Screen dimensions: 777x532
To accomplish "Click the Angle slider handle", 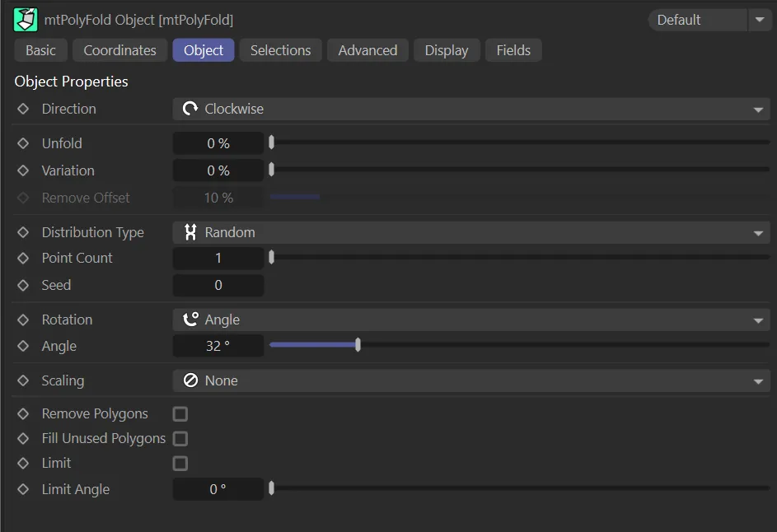I will (358, 345).
